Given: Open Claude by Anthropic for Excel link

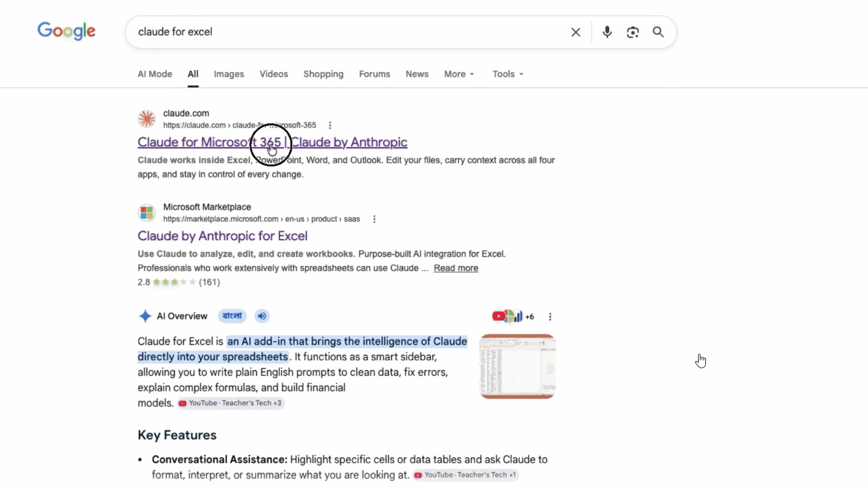Looking at the screenshot, I should (222, 236).
